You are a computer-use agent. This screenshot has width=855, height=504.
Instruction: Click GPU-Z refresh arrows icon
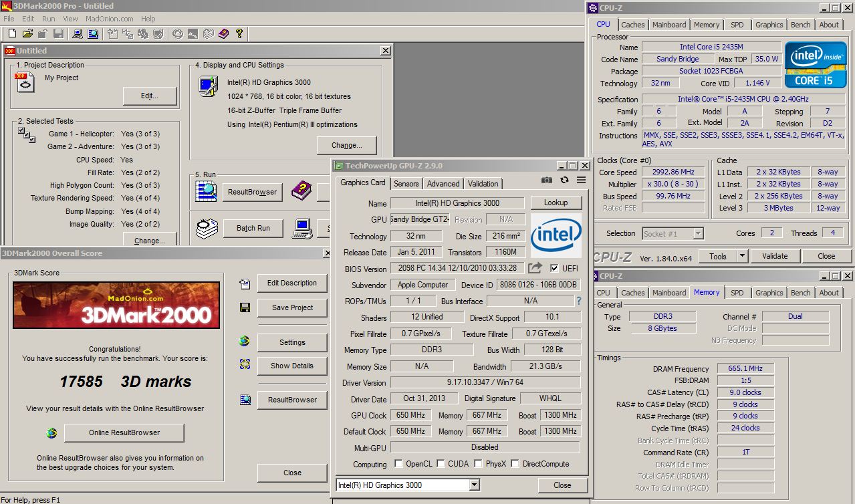pos(565,180)
